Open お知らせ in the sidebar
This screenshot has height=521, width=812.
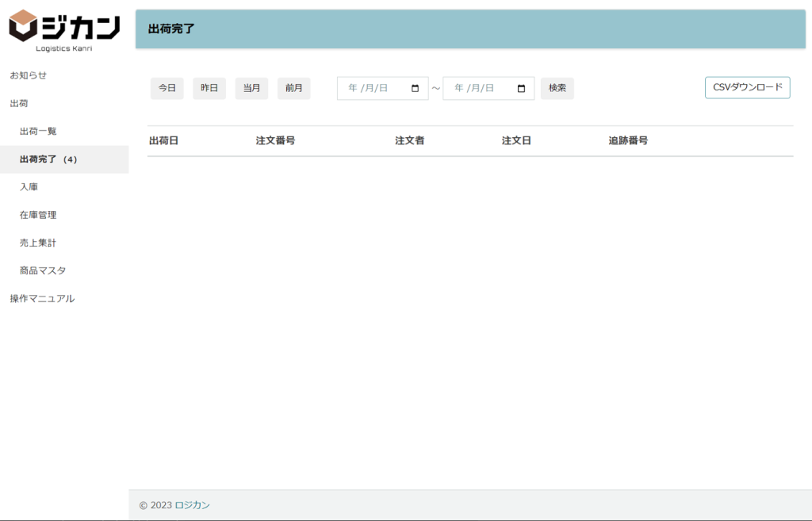tap(28, 75)
